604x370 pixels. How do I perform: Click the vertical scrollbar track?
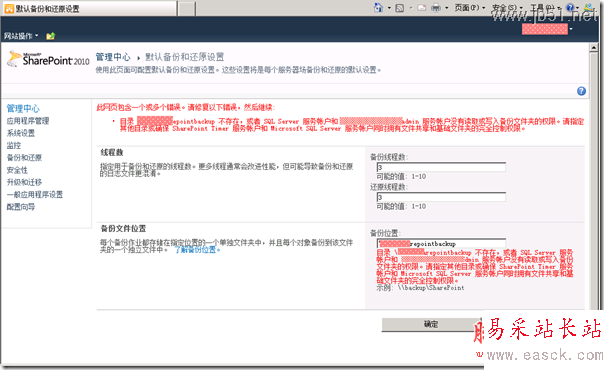[594, 181]
